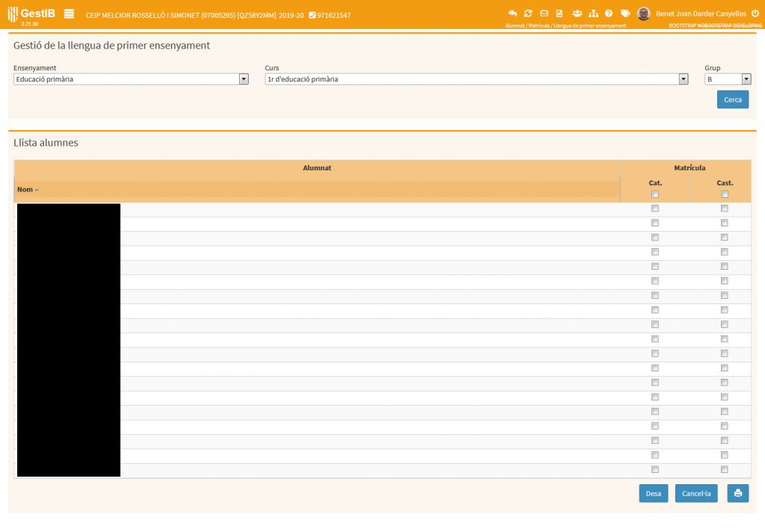Enable the Cat. checkbox for the first student
The image size is (765, 532).
tap(655, 208)
